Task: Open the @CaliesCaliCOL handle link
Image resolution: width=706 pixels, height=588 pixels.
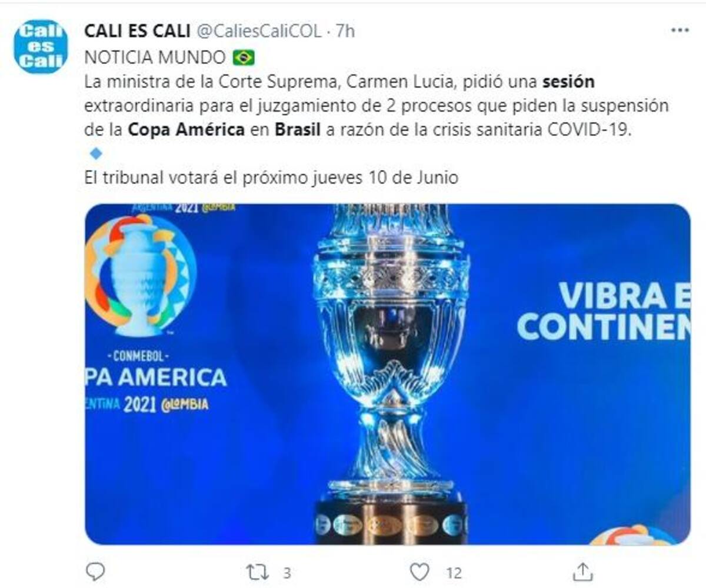Action: pos(258,31)
